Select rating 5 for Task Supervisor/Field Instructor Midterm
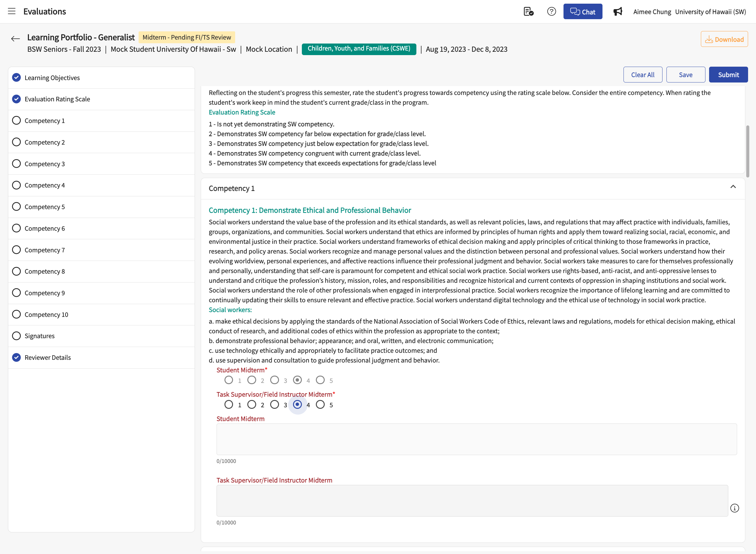The width and height of the screenshot is (756, 554). 320,405
